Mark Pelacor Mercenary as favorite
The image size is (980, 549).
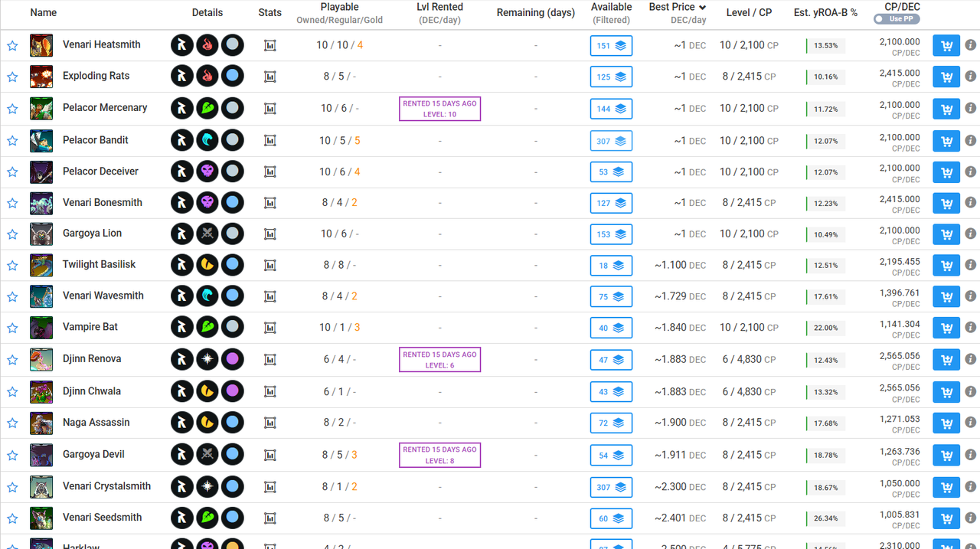(12, 109)
